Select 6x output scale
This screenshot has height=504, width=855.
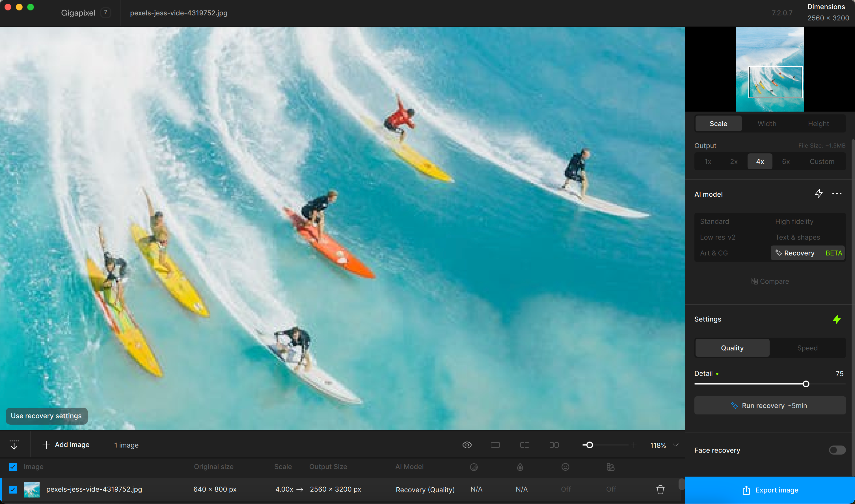click(786, 162)
